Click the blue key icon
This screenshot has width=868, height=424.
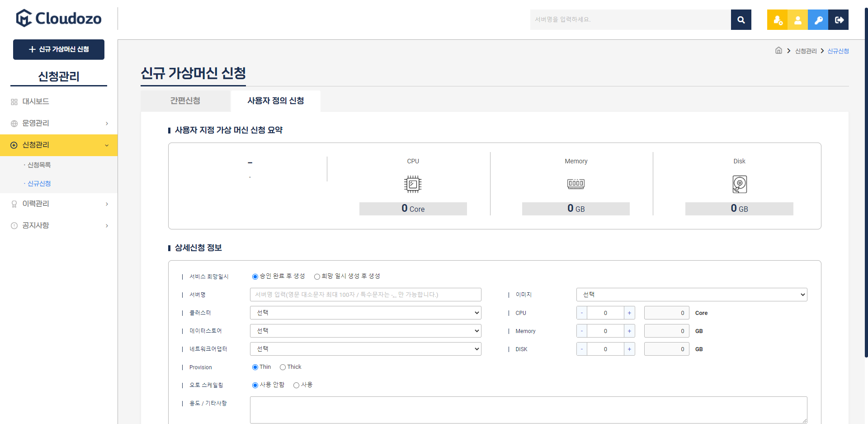point(818,20)
